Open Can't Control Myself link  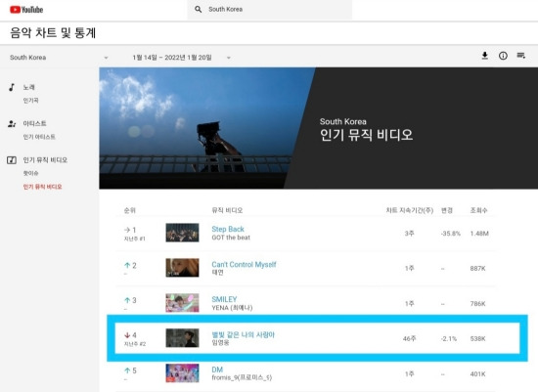pos(244,264)
